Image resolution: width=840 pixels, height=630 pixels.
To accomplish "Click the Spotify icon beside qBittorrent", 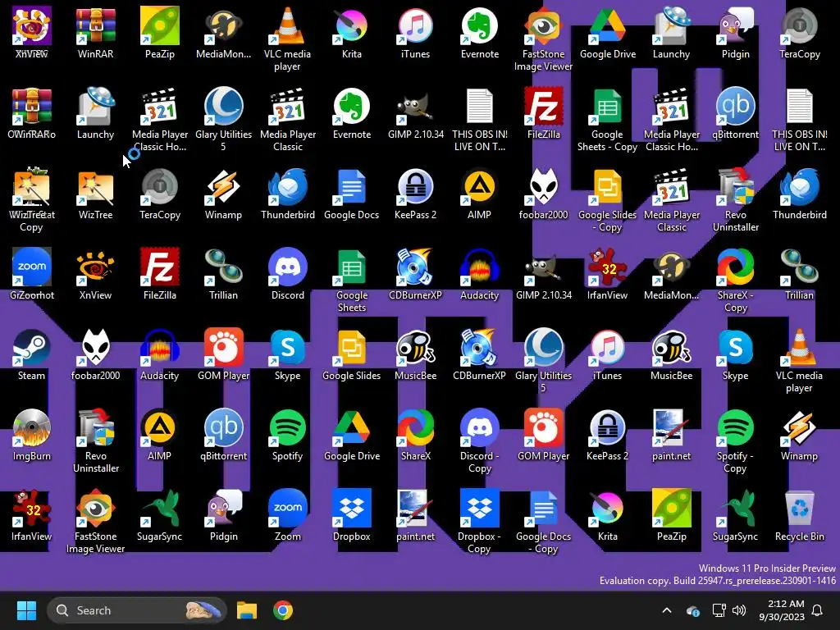I will click(288, 435).
